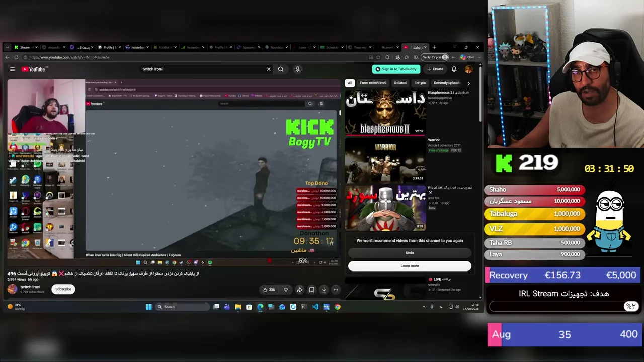Open the 8:28 knight helmet video thumbnail

[x=385, y=208]
